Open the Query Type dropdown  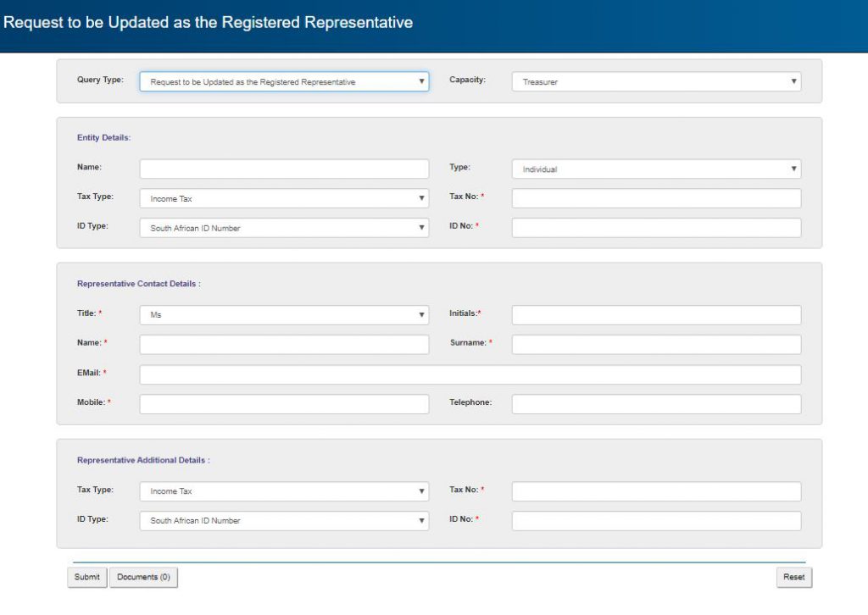tap(284, 81)
